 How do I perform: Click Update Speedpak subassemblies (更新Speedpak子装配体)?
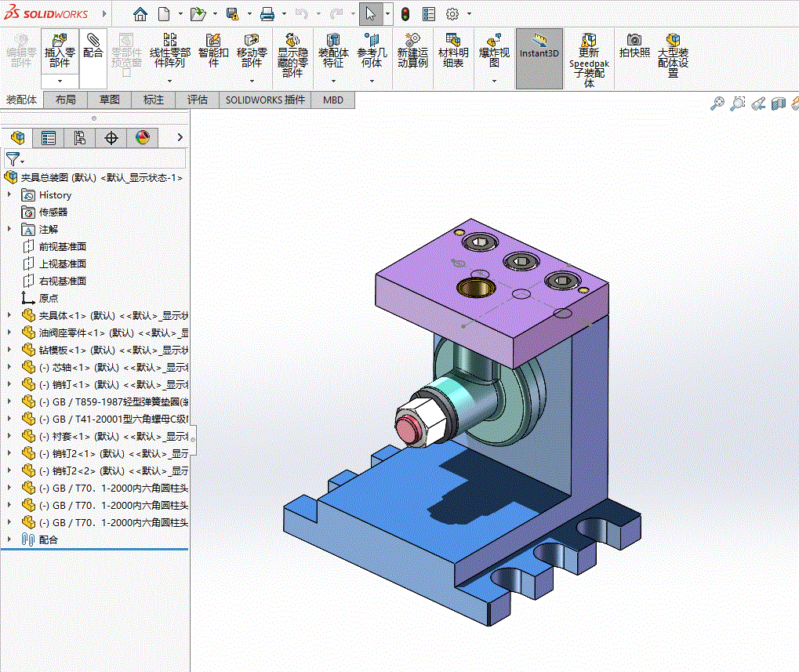tap(589, 60)
